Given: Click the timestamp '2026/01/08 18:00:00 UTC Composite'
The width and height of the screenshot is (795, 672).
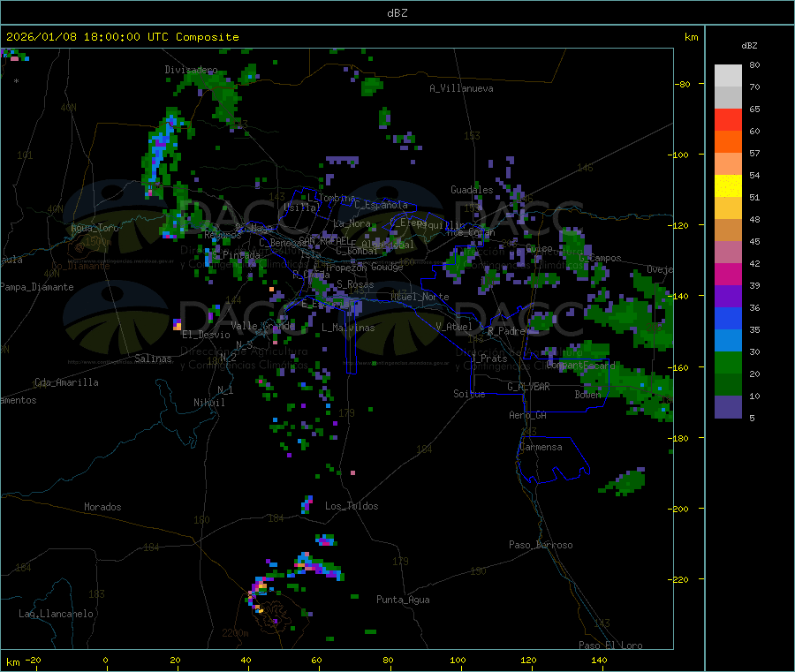Looking at the screenshot, I should point(122,37).
